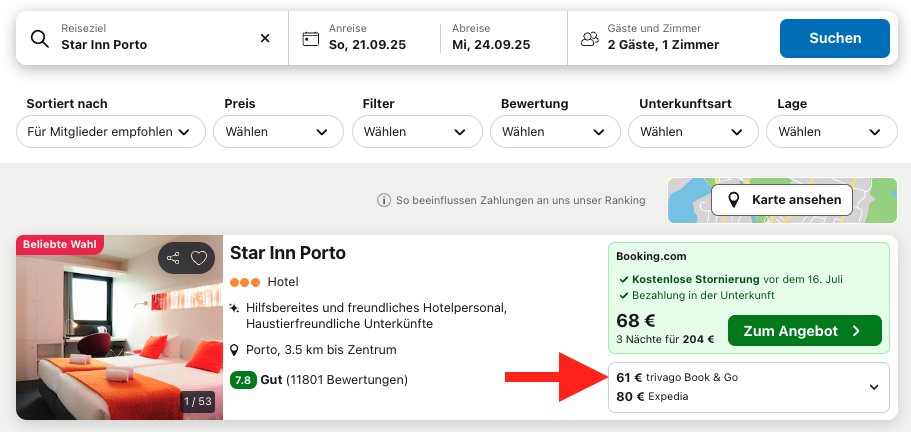This screenshot has height=432, width=911.
Task: Click the Gut (11801 Bewertungen) text
Action: point(334,380)
